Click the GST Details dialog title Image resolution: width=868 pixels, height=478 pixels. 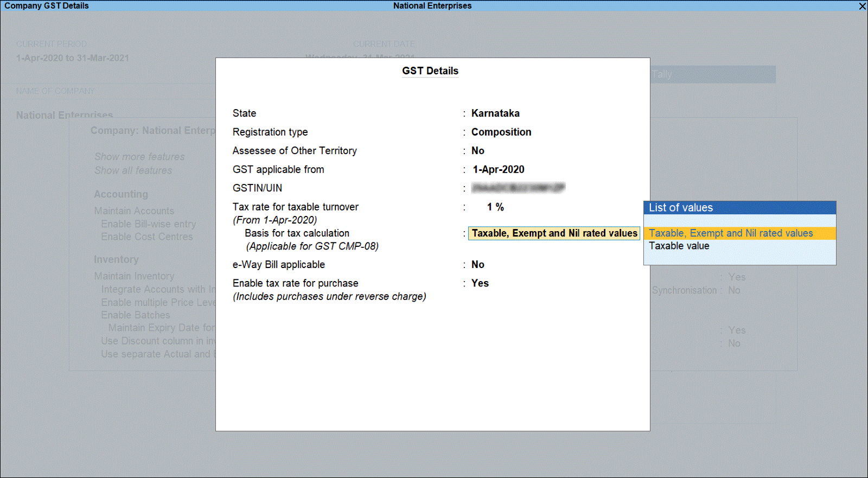tap(430, 71)
